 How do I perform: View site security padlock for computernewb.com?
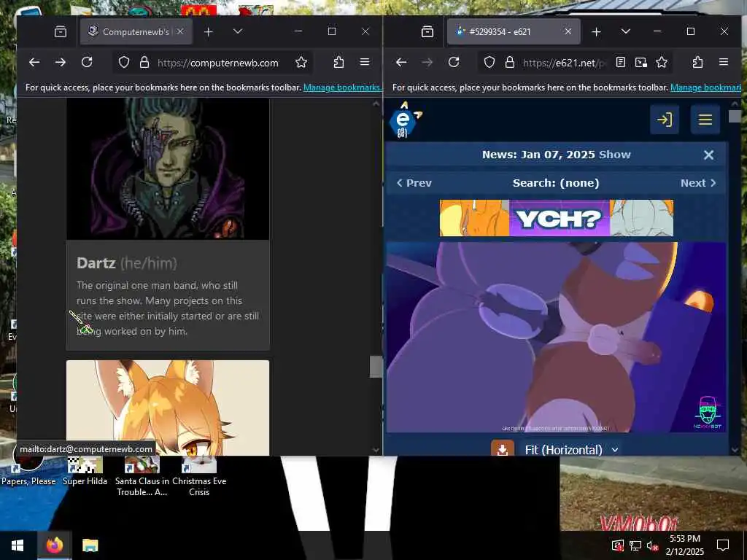point(144,63)
